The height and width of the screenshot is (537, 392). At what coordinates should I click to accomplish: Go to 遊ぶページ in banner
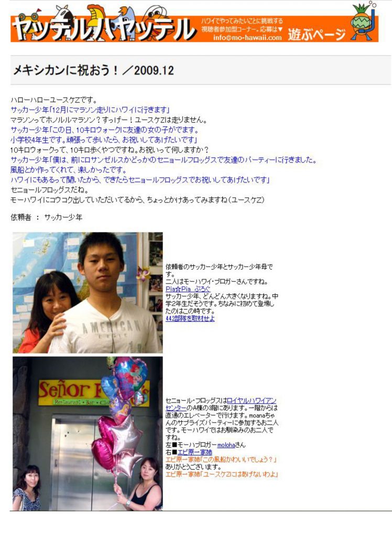[317, 34]
